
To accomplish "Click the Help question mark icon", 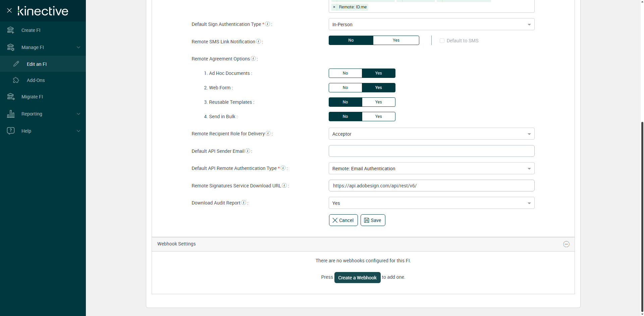I will tap(11, 131).
